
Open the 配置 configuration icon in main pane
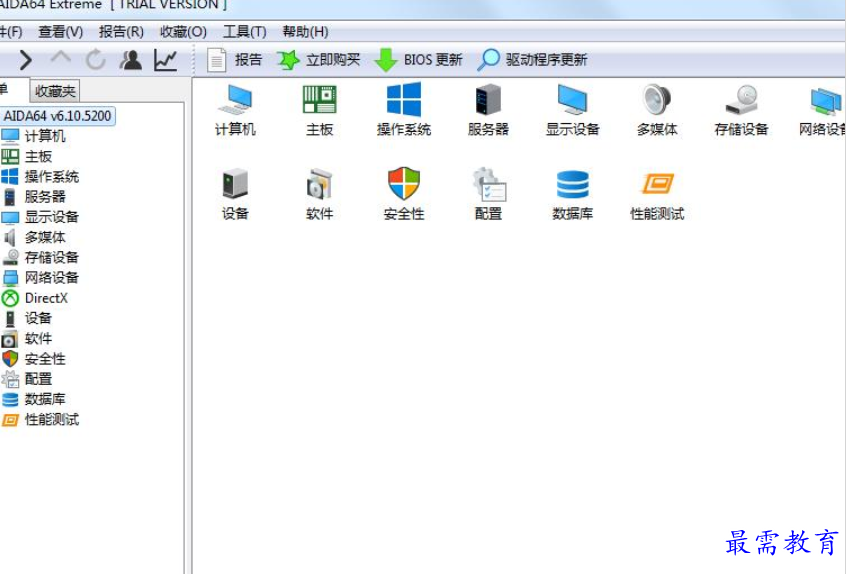[x=488, y=194]
